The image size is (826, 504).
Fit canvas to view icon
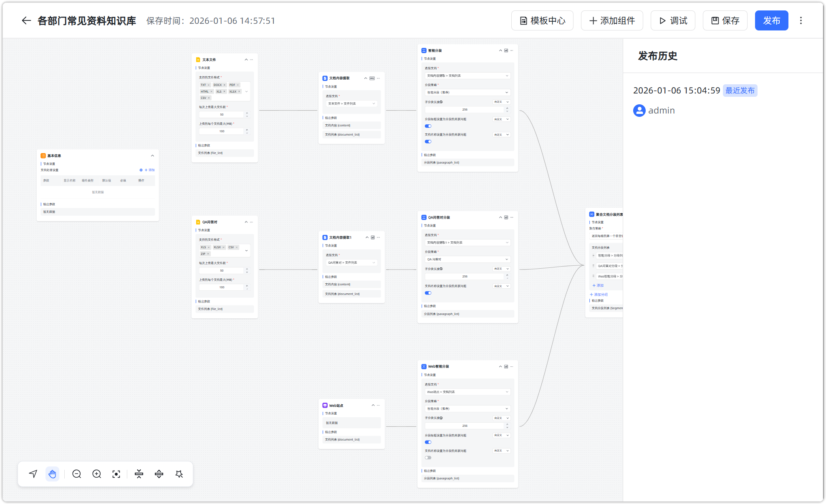[x=116, y=474]
